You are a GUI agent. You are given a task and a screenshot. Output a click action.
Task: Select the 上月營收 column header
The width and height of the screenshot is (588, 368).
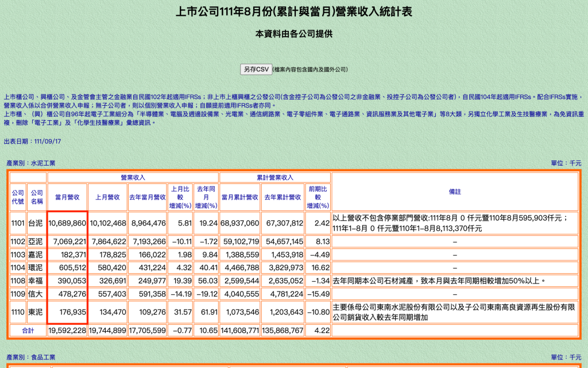pos(107,197)
